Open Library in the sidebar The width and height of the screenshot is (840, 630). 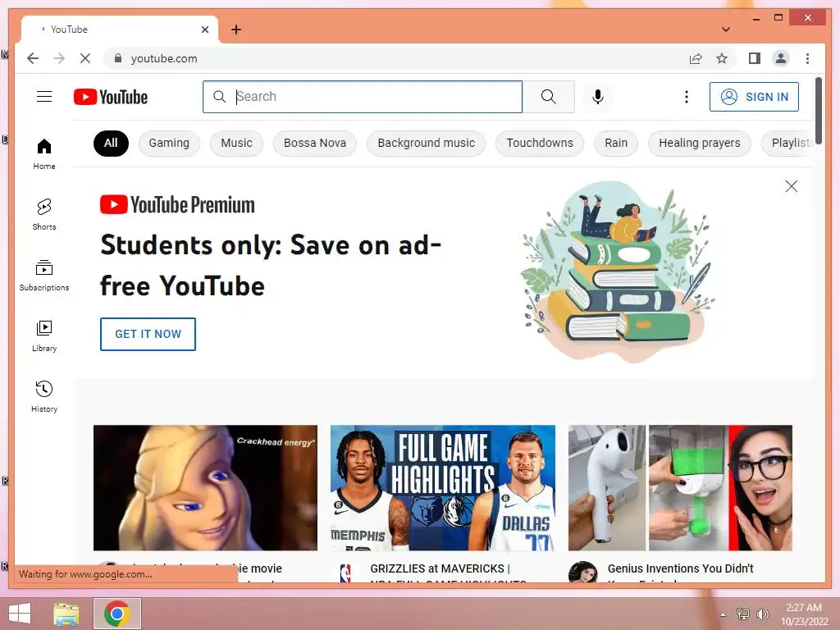point(44,336)
